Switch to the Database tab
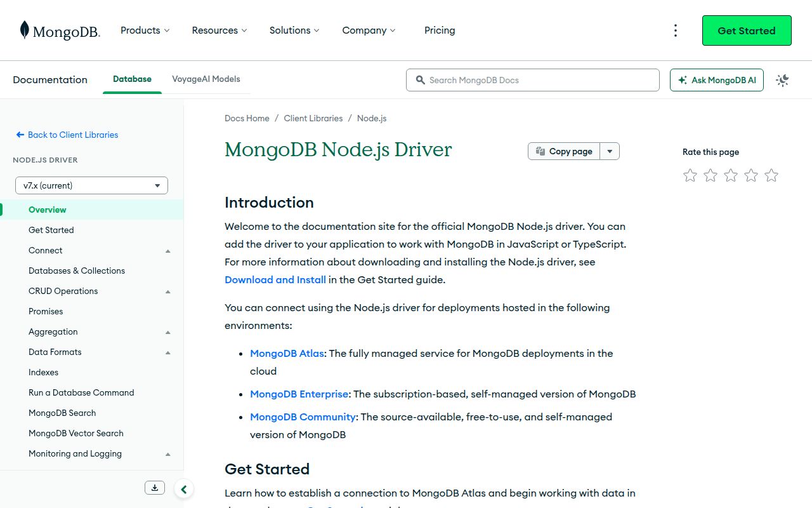 coord(132,79)
